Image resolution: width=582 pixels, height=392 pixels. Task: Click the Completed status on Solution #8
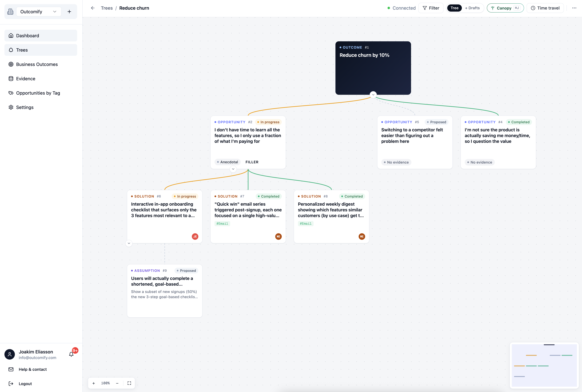click(x=352, y=196)
